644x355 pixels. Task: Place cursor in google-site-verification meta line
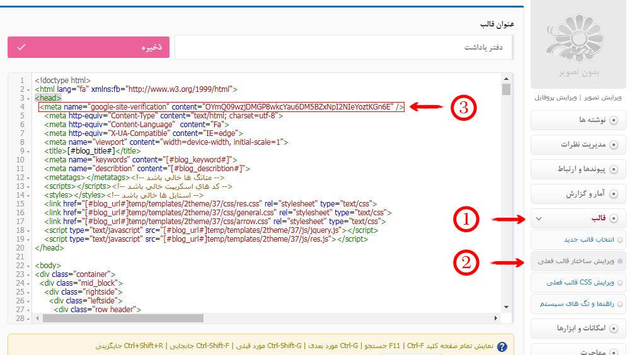pyautogui.click(x=221, y=107)
